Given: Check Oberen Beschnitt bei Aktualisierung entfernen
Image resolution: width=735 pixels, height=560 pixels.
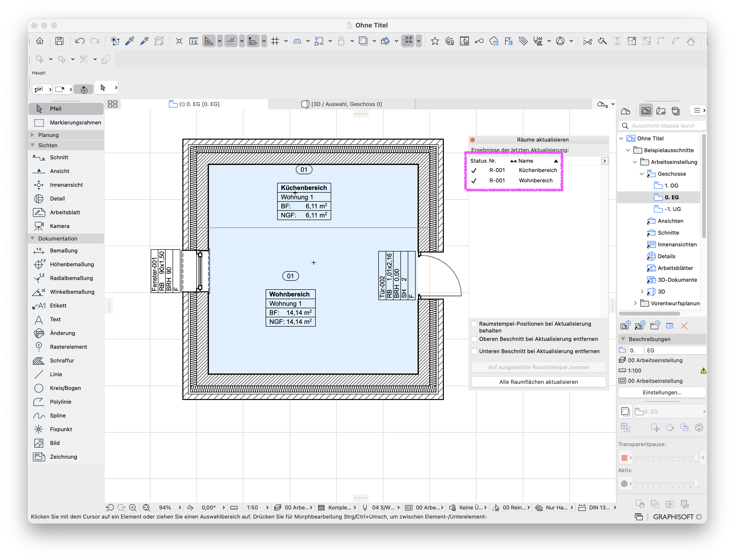Looking at the screenshot, I should [474, 339].
